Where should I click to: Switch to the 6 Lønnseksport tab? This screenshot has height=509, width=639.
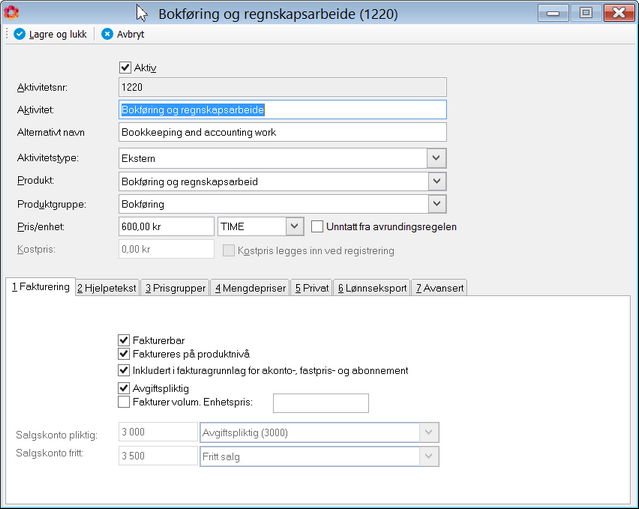click(x=372, y=288)
